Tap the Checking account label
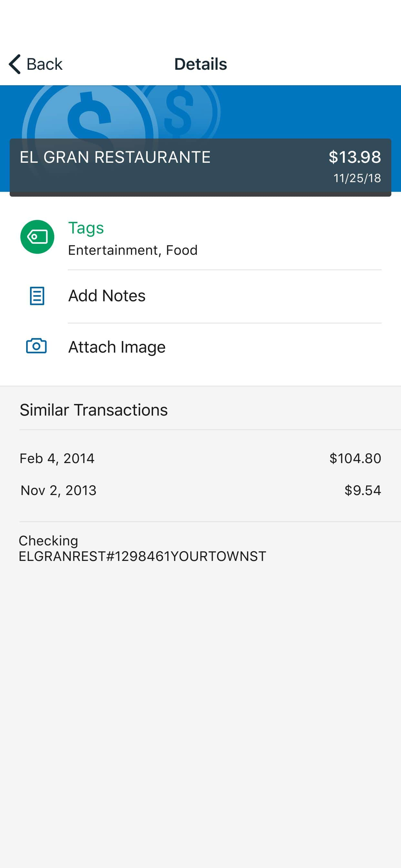The image size is (401, 868). point(48,541)
